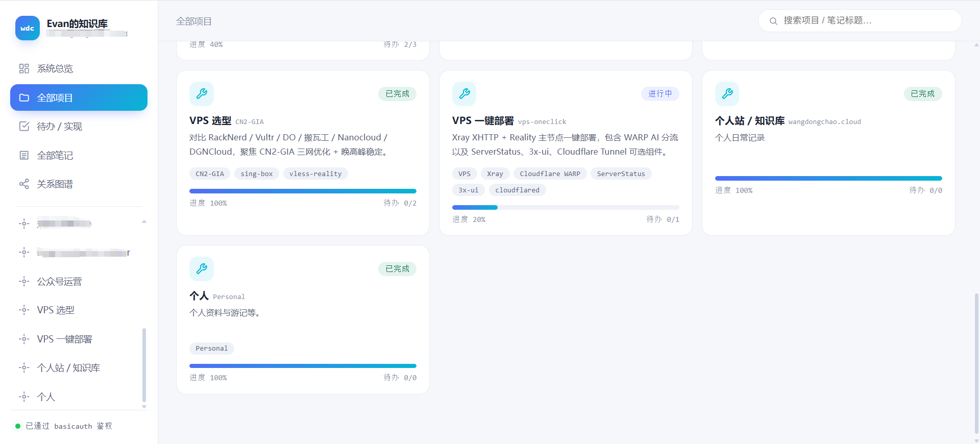Screen dimensions: 980x444
Task: Click the sing-box tag
Action: 257,174
